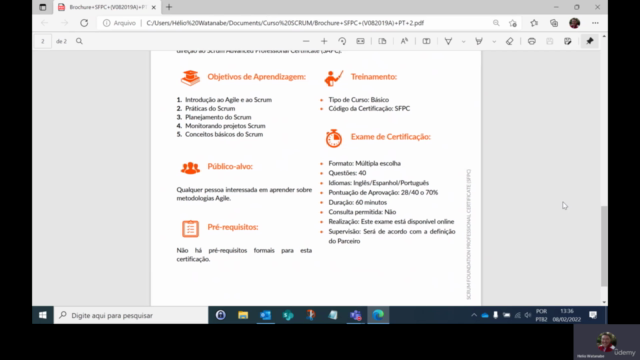Click the scrollbar up arrow
The image size is (640, 360).
click(x=604, y=37)
